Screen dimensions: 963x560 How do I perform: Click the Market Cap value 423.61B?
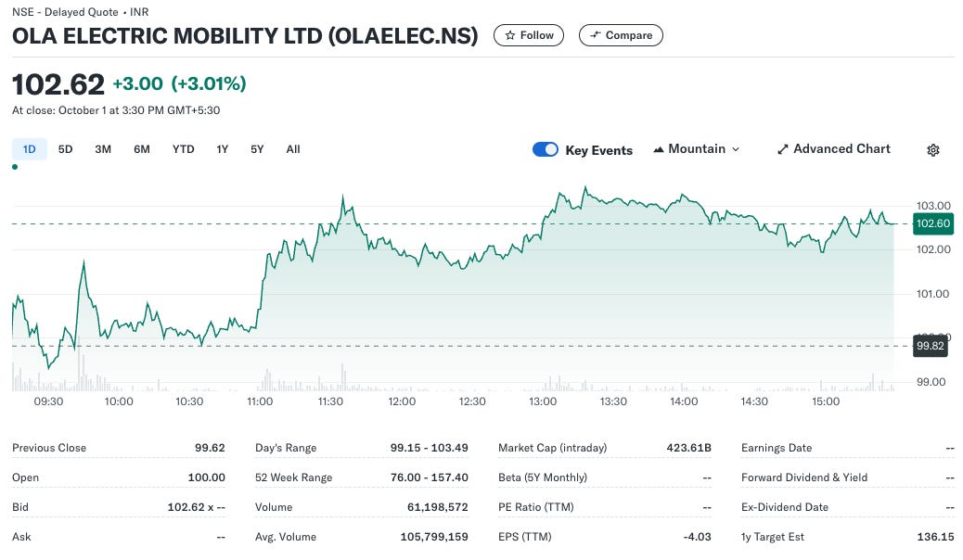point(689,448)
